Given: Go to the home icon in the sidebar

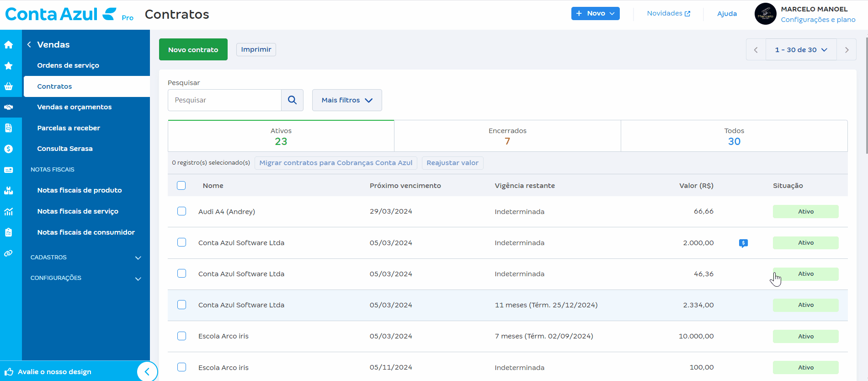Looking at the screenshot, I should point(8,45).
